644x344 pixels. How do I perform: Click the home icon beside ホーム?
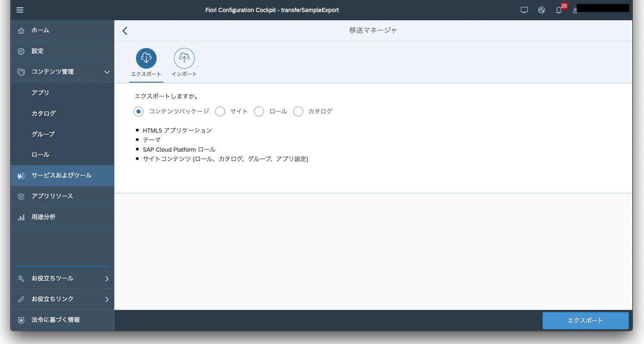(x=21, y=30)
